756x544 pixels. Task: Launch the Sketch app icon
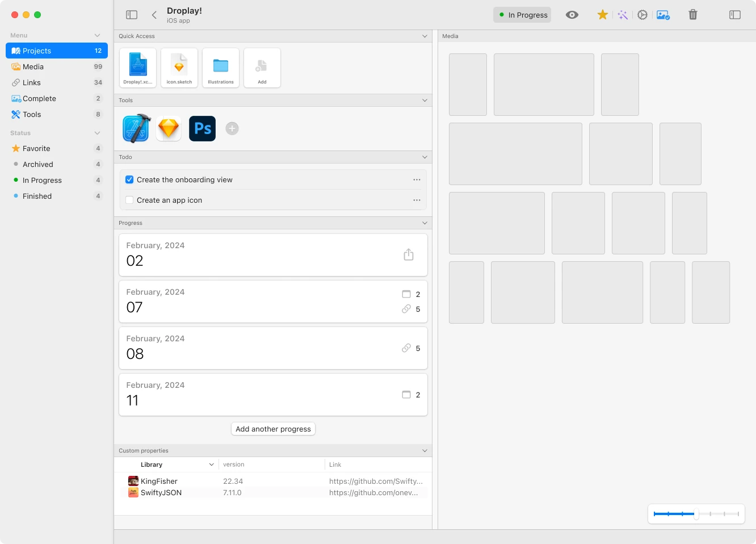coord(169,128)
